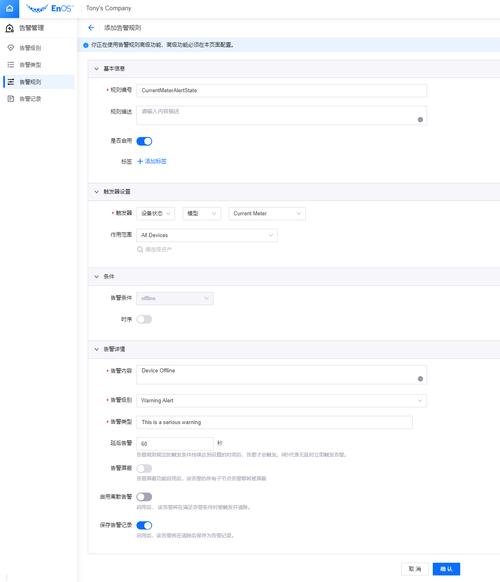Click the delay field showing 60
Viewport: 500px width, 582px height.
[175, 444]
